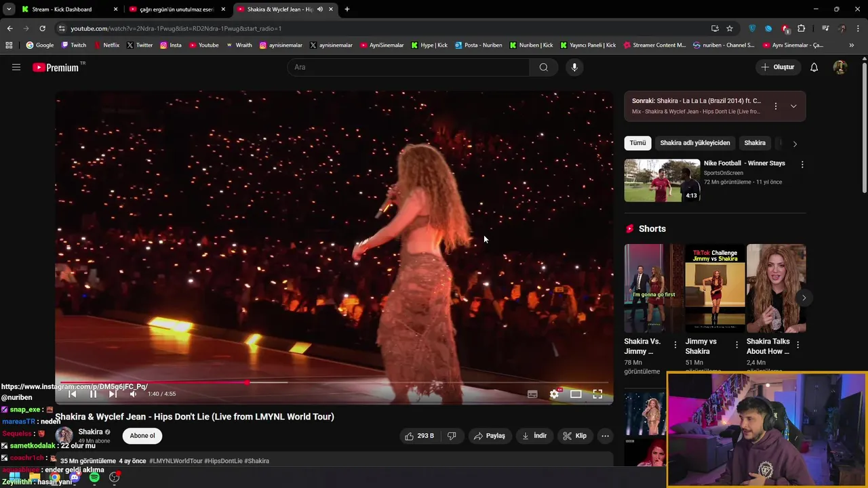Open the Posta - Nuriben bookmark

[x=478, y=45]
